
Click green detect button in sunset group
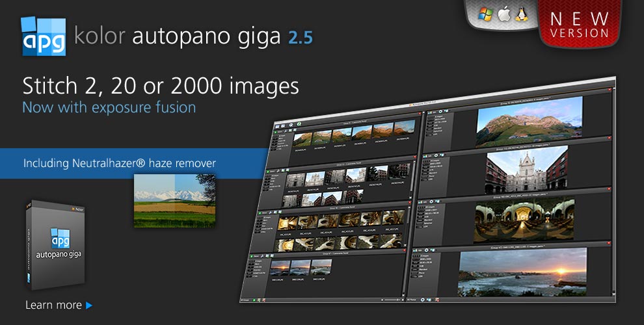253,257
